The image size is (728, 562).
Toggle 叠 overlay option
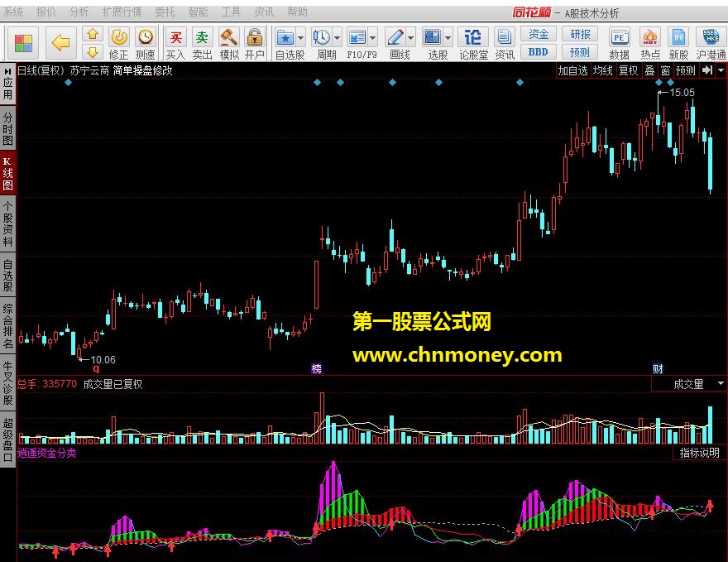pos(650,70)
